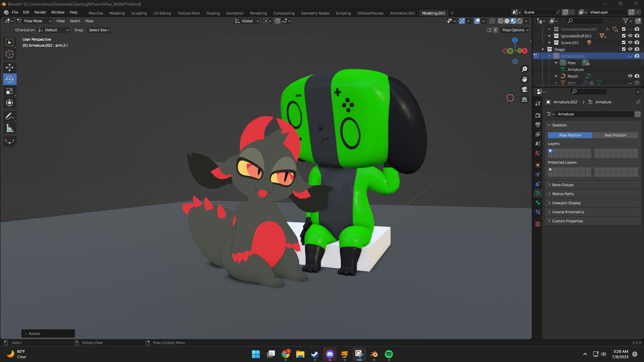Activate the Annotate pencil tool

pos(9,116)
